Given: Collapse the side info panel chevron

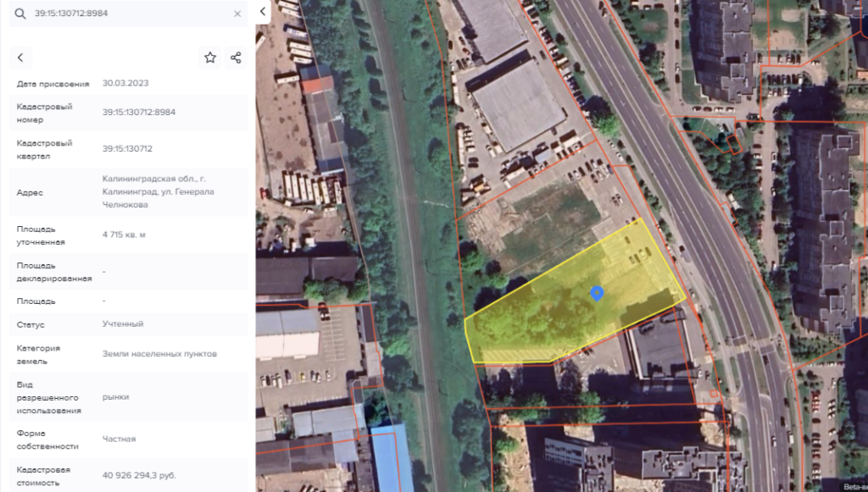Looking at the screenshot, I should click(x=263, y=11).
